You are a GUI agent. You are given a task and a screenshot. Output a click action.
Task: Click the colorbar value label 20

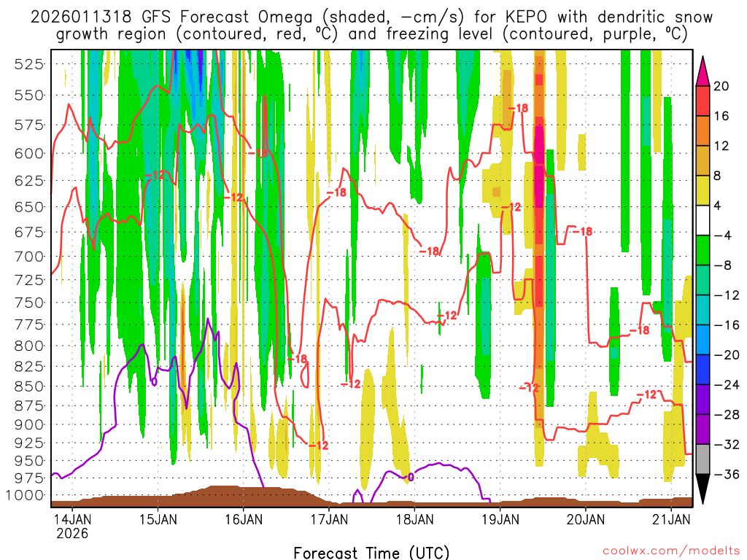(x=721, y=86)
